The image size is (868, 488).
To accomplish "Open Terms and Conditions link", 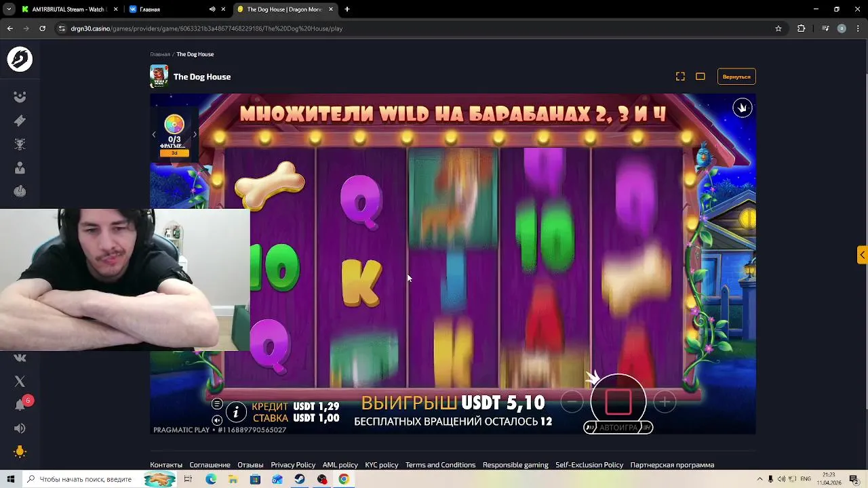I will click(441, 465).
